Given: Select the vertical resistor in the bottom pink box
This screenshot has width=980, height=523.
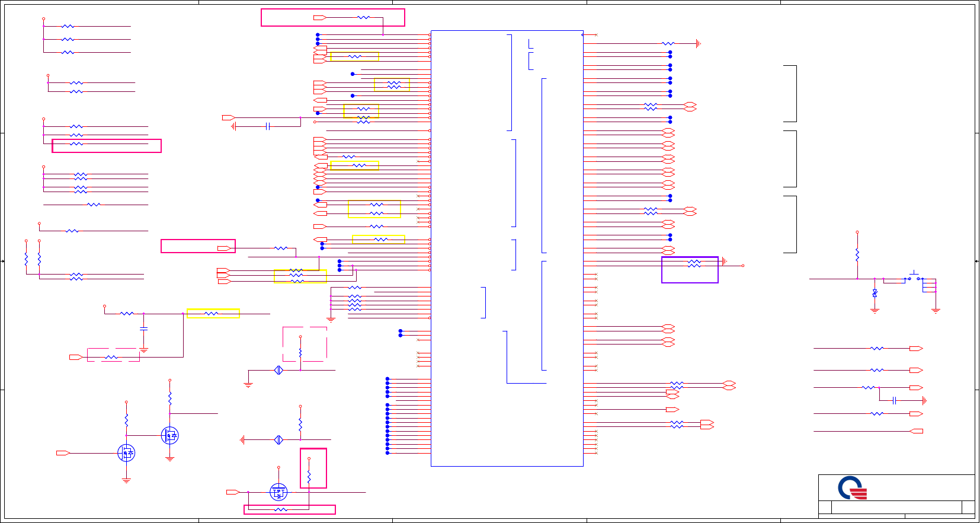Looking at the screenshot, I should pyautogui.click(x=309, y=476).
